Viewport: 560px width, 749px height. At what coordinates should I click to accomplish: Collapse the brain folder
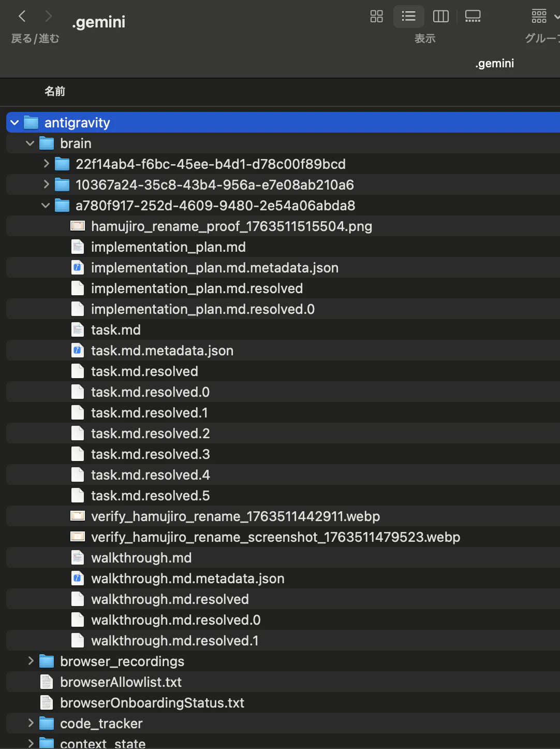click(x=30, y=143)
